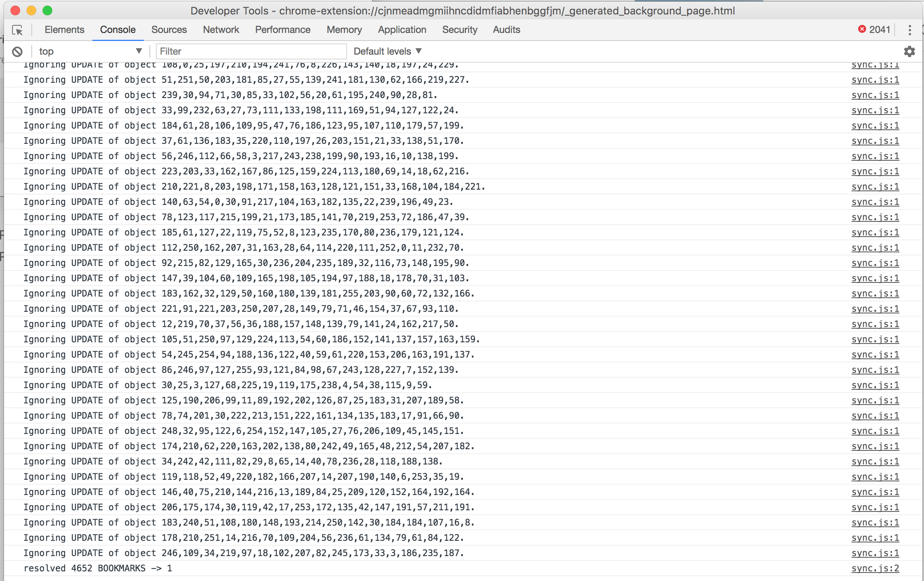Screen dimensions: 924x581
Task: Open the Default levels dropdown
Action: [387, 51]
